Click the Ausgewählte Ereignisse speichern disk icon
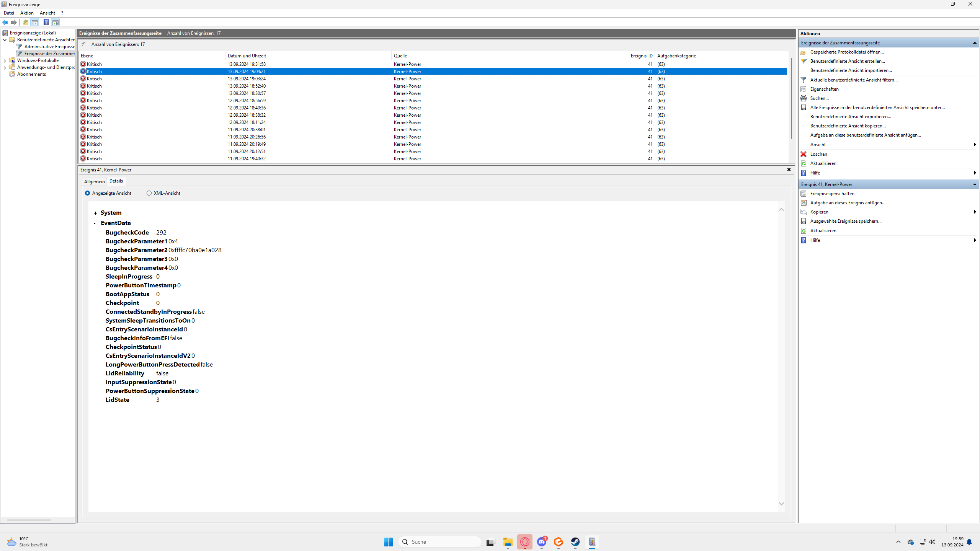980x551 pixels. tap(804, 221)
